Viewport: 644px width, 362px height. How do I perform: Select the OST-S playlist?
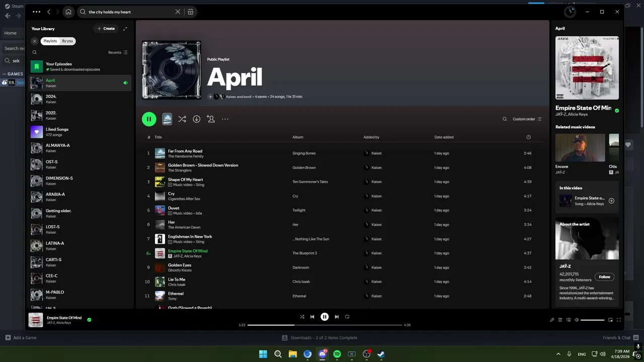tap(80, 164)
